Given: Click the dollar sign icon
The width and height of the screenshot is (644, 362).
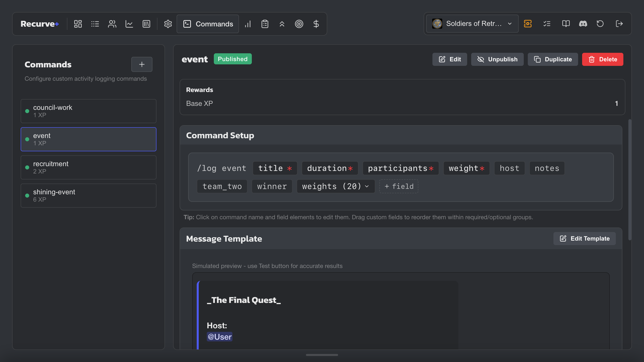Looking at the screenshot, I should 316,24.
